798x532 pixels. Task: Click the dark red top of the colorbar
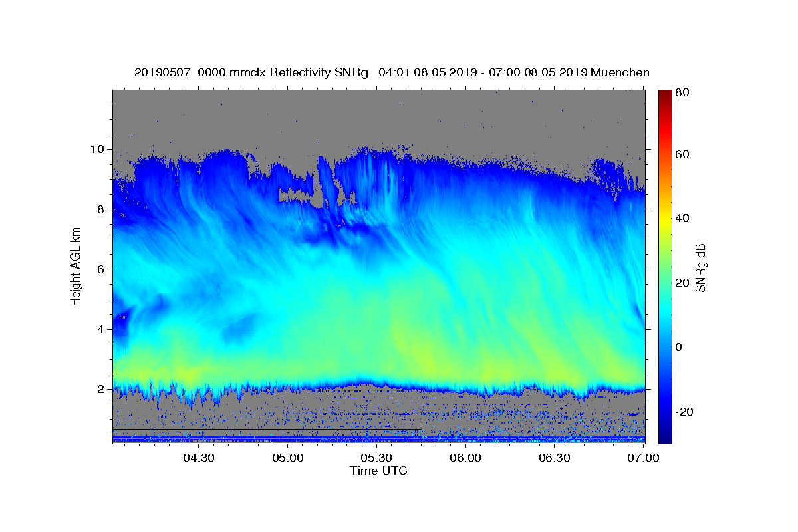[665, 96]
